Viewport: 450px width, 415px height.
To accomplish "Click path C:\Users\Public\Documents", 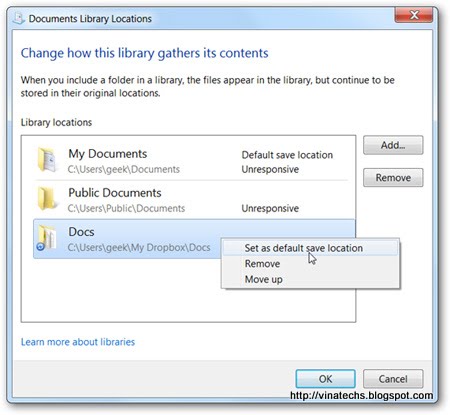I will click(126, 208).
